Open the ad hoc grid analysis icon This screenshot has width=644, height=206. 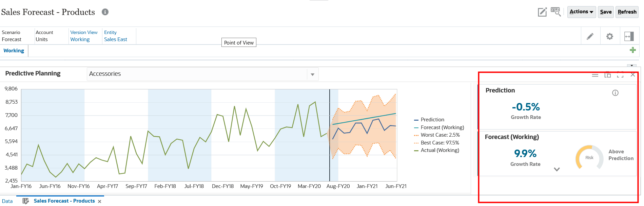click(x=555, y=12)
